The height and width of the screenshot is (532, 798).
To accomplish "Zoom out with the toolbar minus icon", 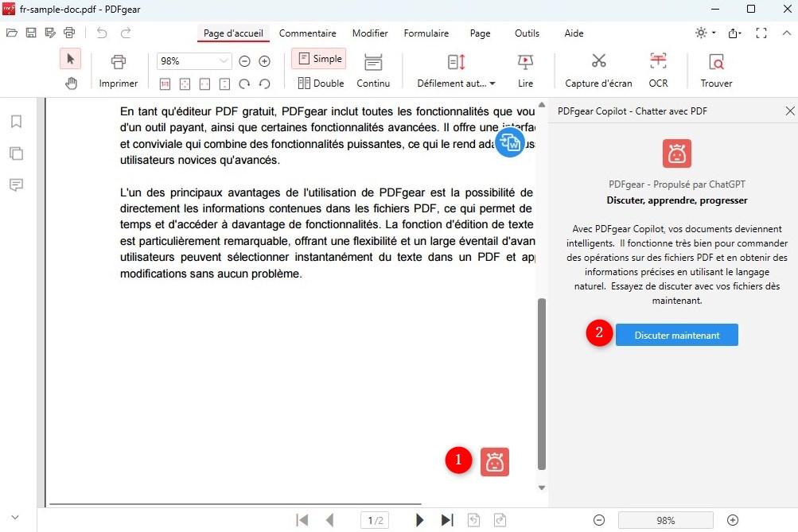I will tap(245, 61).
